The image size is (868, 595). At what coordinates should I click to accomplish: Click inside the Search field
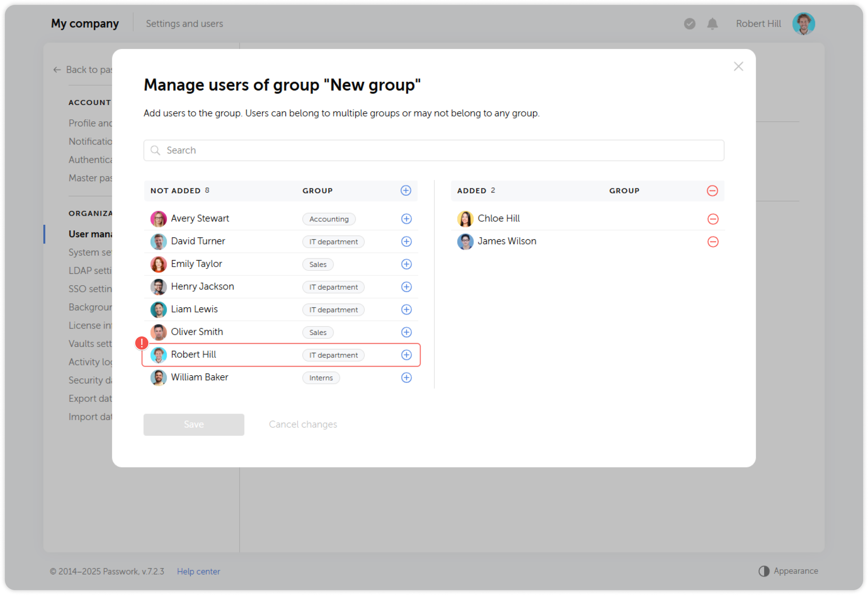433,150
